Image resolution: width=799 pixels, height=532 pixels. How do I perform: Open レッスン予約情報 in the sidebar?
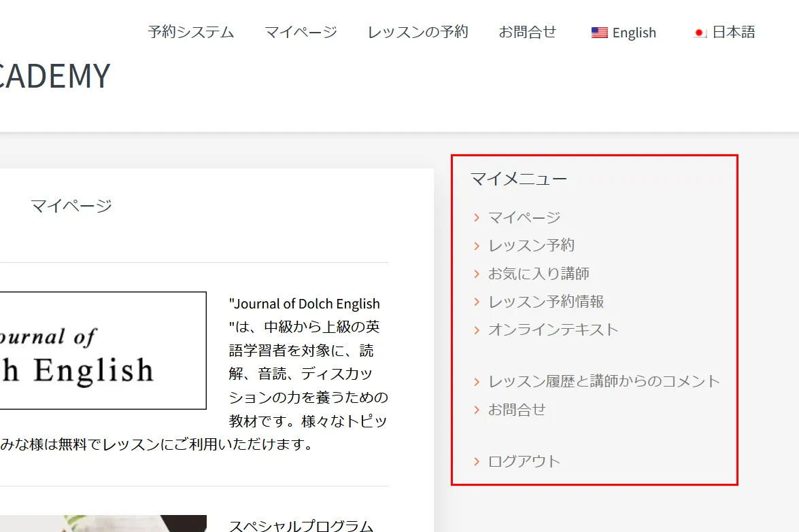pos(546,302)
